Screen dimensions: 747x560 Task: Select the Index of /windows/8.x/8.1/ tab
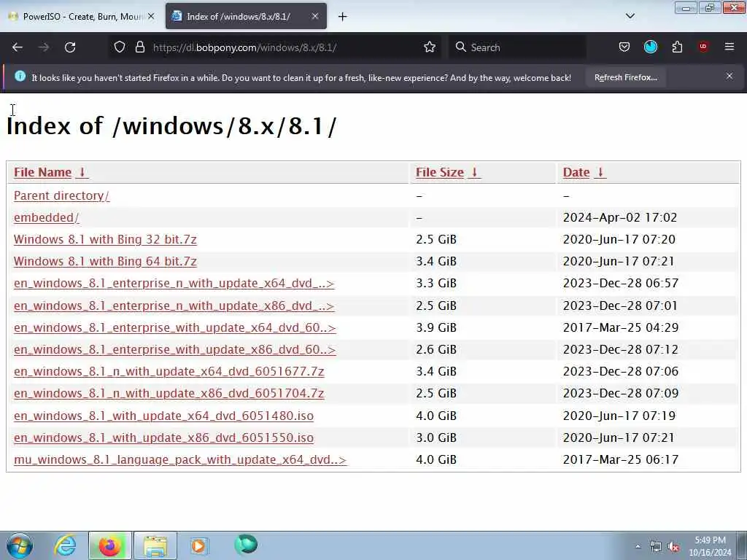[x=246, y=16]
